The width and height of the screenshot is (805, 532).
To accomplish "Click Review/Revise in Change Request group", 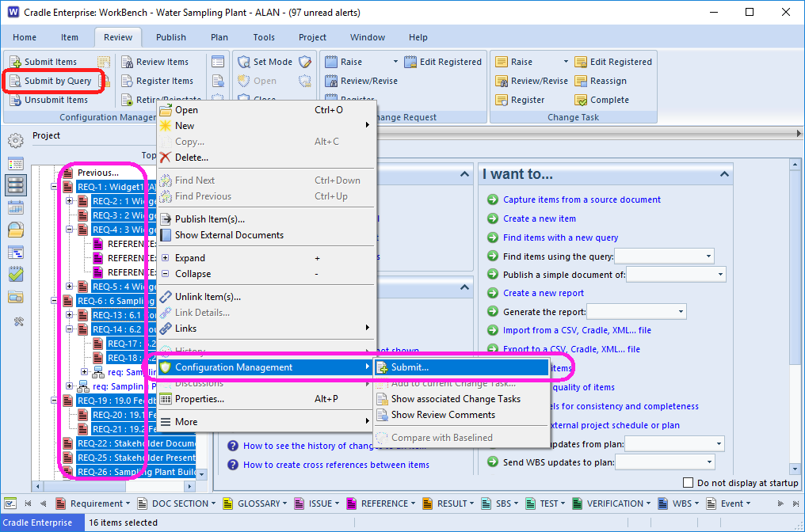I will pyautogui.click(x=361, y=81).
